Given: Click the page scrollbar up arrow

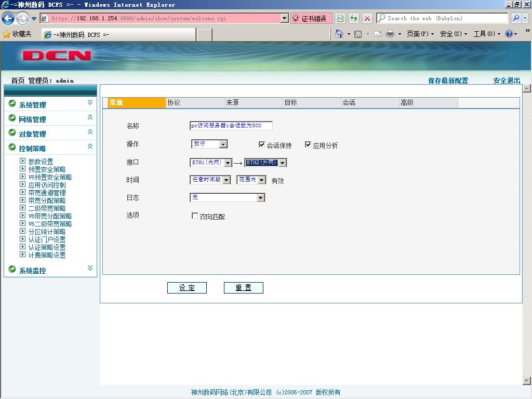Looking at the screenshot, I should (527, 88).
